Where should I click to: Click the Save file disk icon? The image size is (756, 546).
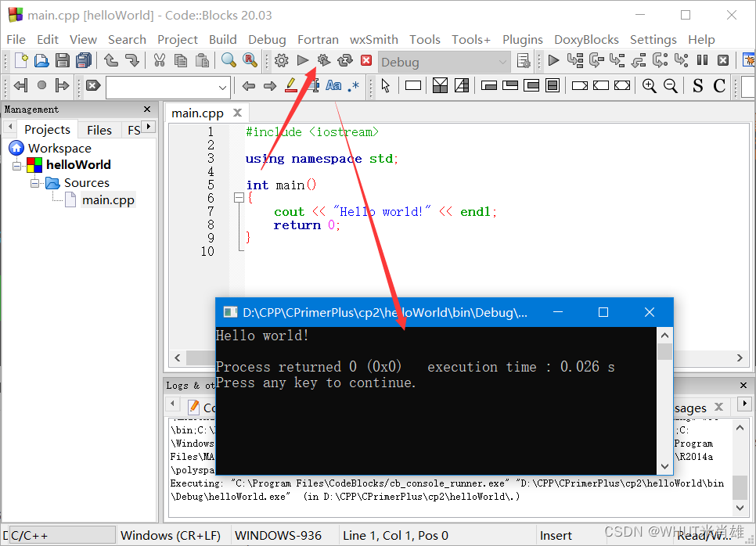pos(62,61)
